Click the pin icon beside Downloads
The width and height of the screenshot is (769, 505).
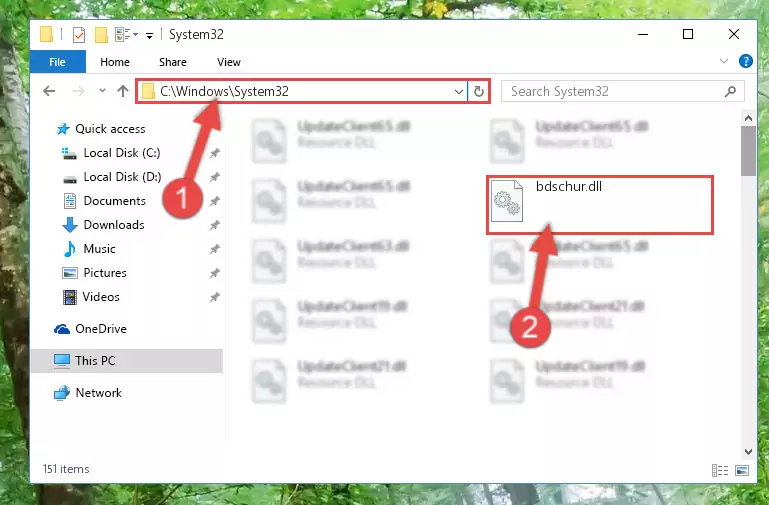[214, 226]
